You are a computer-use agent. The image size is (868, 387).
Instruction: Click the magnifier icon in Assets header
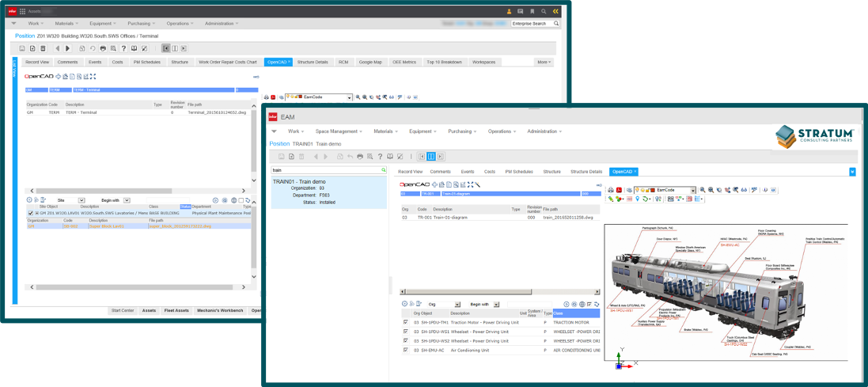pos(544,11)
